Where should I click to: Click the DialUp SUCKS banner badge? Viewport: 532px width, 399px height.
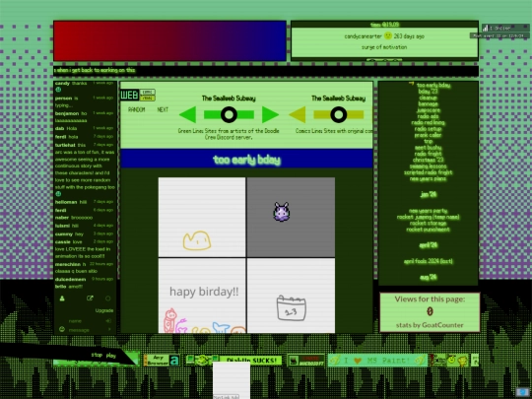click(233, 360)
